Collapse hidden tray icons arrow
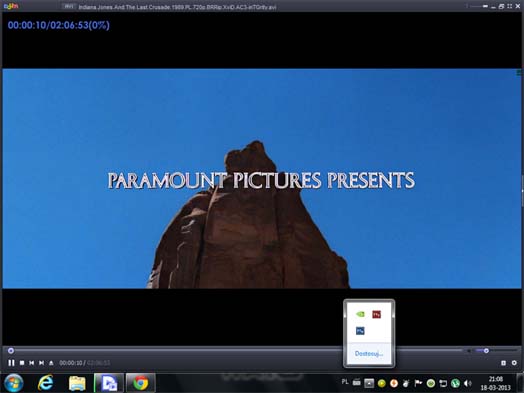 369,383
